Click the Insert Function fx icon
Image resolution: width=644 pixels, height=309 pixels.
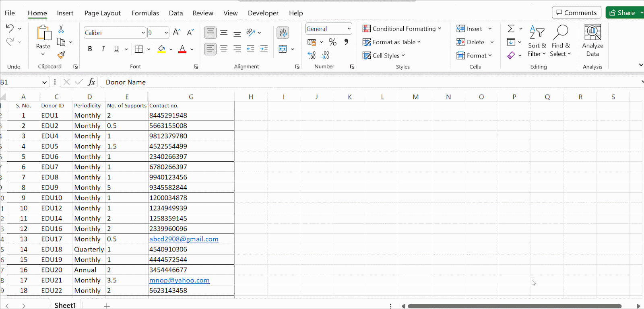91,82
